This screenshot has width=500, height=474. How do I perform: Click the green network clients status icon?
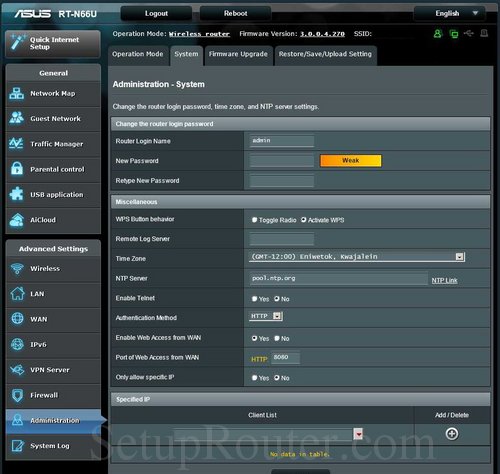pyautogui.click(x=454, y=34)
